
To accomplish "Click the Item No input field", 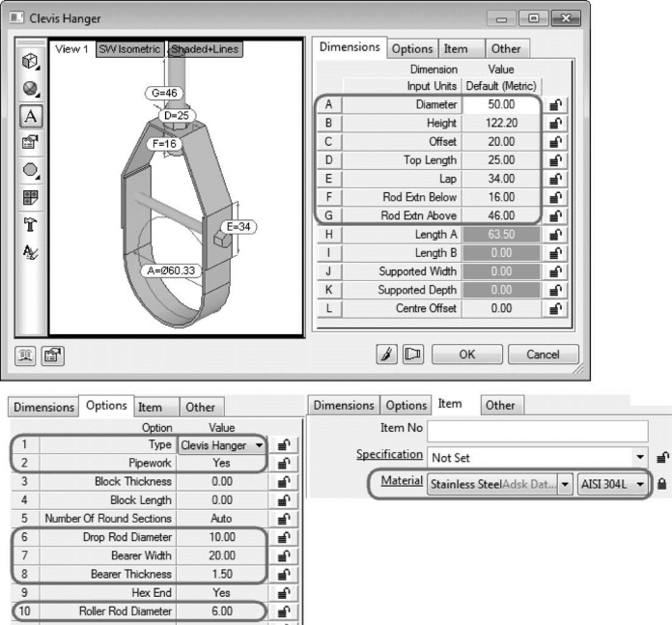I will [x=538, y=431].
